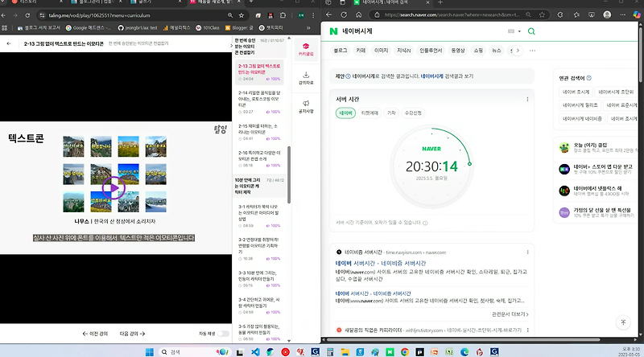Screen dimensions: 644x357
Task: Open the three-dot more options beside tabs
Action: click(x=533, y=51)
